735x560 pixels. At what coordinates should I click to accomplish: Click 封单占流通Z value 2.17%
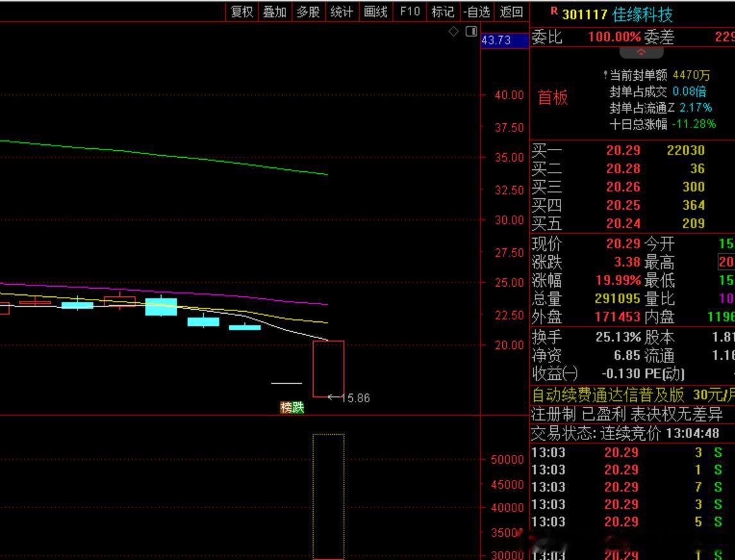coord(696,108)
